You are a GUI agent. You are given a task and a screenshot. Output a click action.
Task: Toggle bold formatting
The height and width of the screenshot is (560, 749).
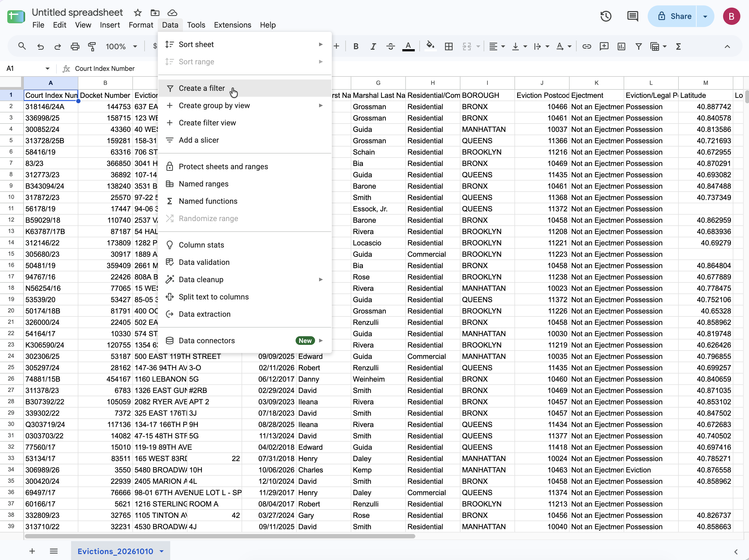pyautogui.click(x=356, y=46)
